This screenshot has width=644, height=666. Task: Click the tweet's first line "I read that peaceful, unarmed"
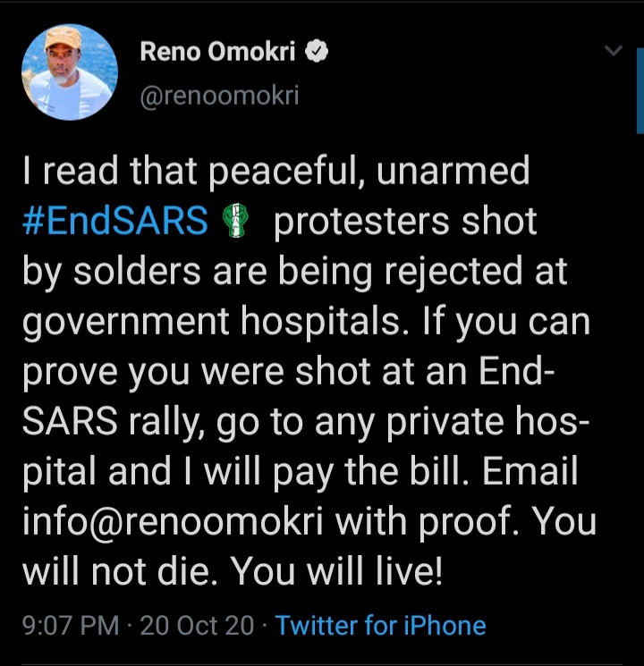point(275,171)
